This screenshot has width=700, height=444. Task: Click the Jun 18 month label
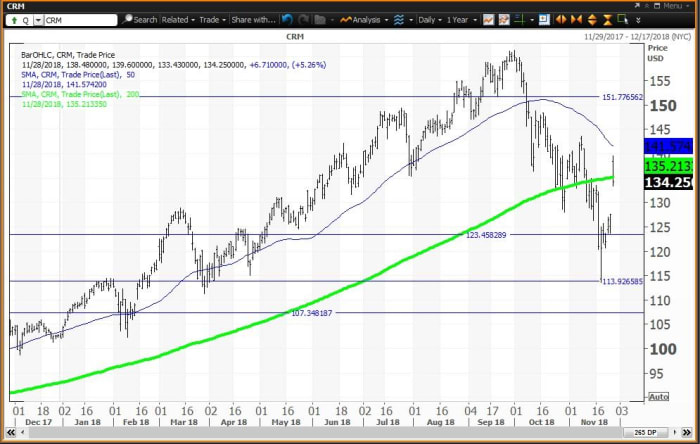click(x=337, y=422)
